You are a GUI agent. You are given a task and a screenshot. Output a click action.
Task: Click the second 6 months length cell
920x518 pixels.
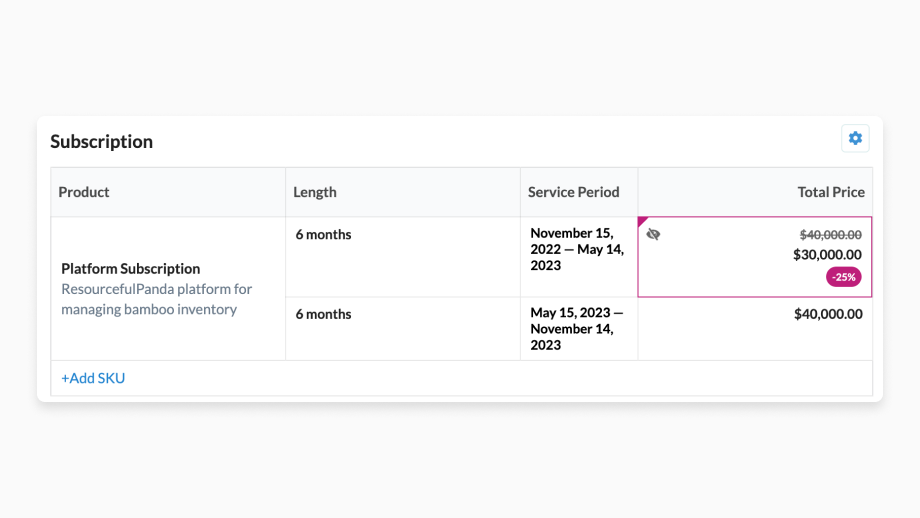[323, 314]
